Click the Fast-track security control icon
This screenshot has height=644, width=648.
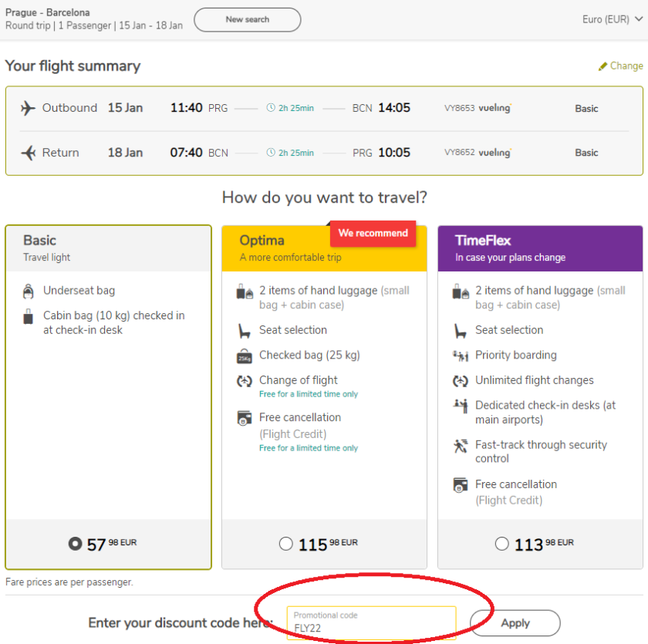coord(461,446)
